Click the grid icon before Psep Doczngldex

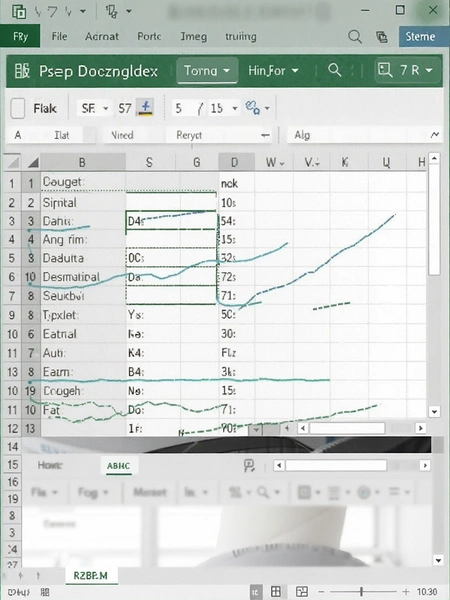tap(21, 71)
